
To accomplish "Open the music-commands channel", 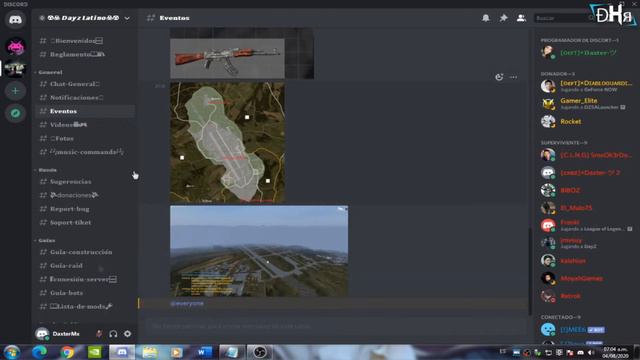I will [85, 152].
